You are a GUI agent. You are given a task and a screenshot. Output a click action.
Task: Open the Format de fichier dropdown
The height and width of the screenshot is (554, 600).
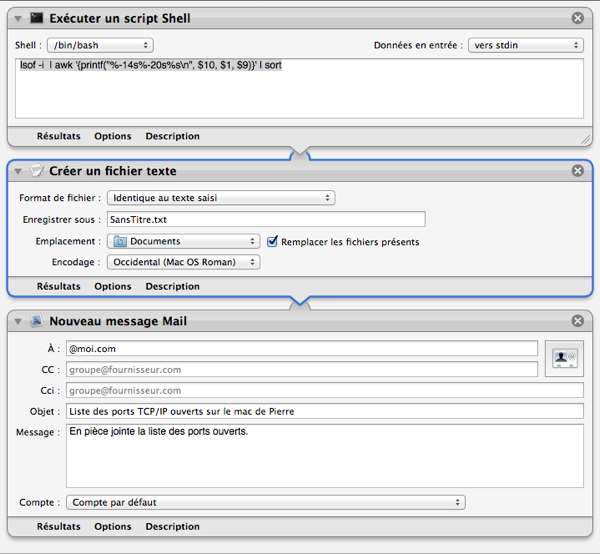click(x=221, y=198)
